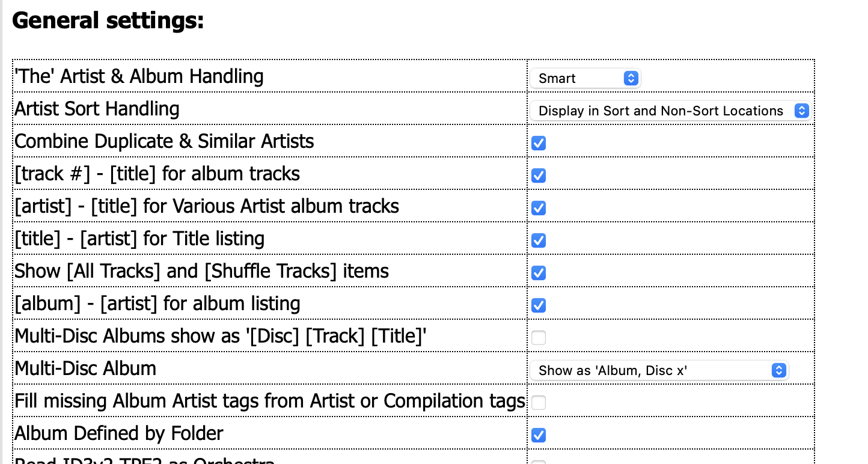This screenshot has height=464, width=868.
Task: Click the 'General settings:' heading
Action: click(x=108, y=21)
